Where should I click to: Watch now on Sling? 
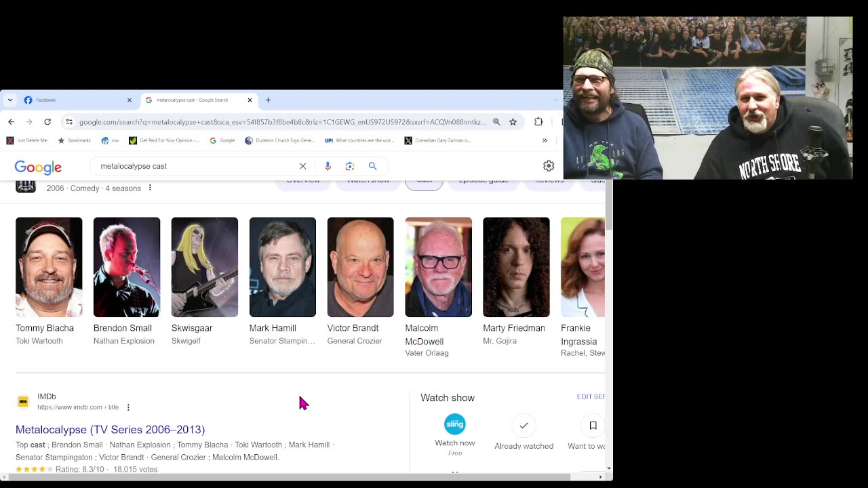click(x=454, y=435)
